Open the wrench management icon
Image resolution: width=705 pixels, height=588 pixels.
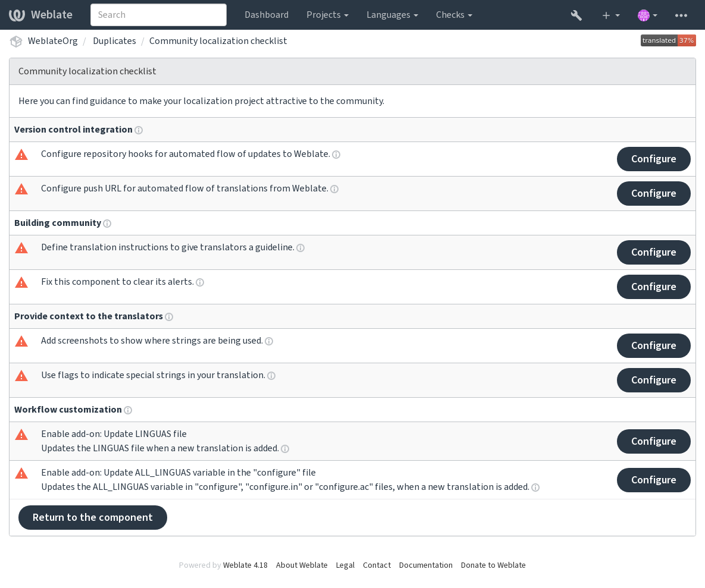[x=576, y=15]
